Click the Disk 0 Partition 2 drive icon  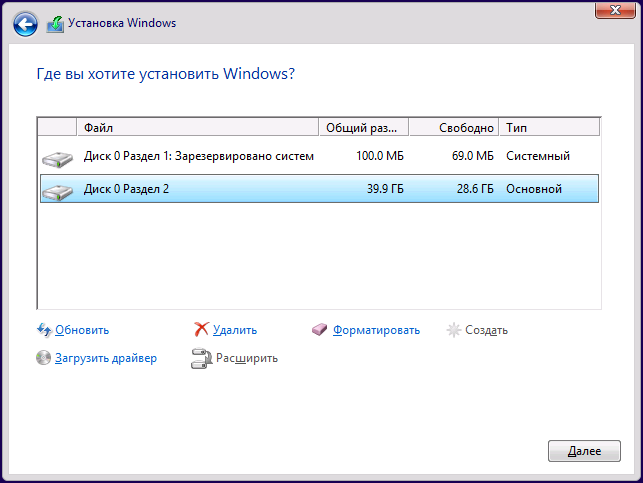pos(57,190)
